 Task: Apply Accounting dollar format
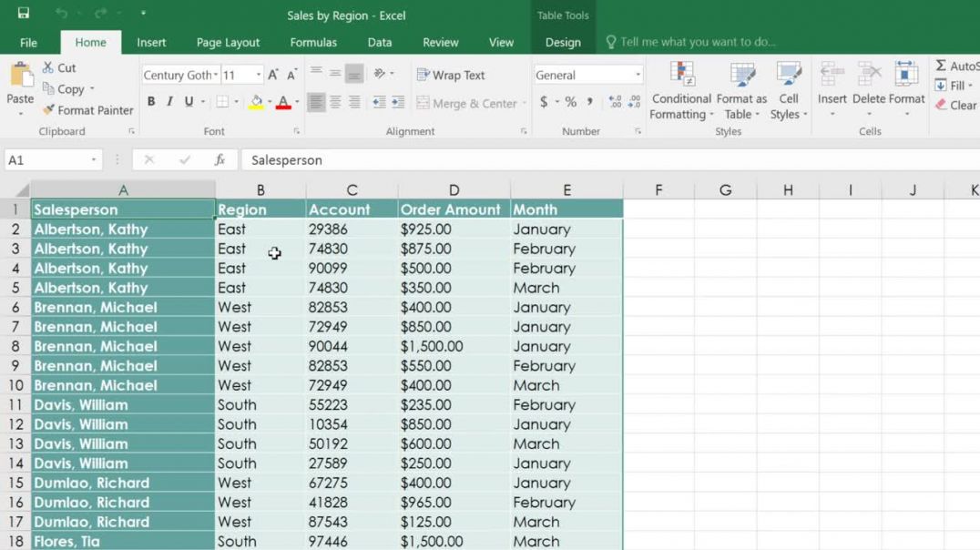544,102
